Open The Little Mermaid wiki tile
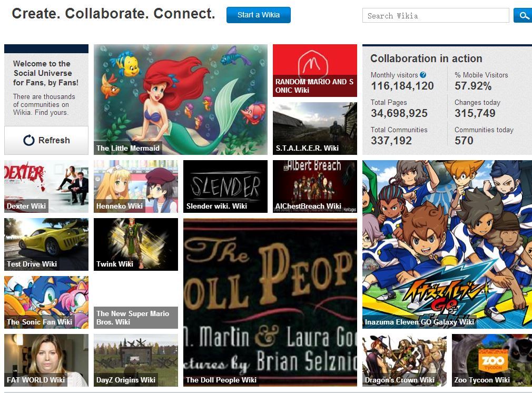This screenshot has height=393, width=532. pyautogui.click(x=181, y=100)
